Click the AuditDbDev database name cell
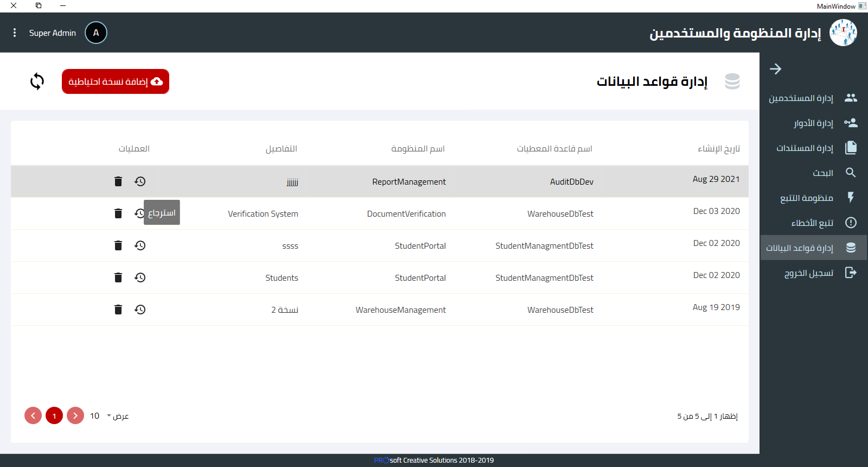This screenshot has width=868, height=467. point(572,182)
